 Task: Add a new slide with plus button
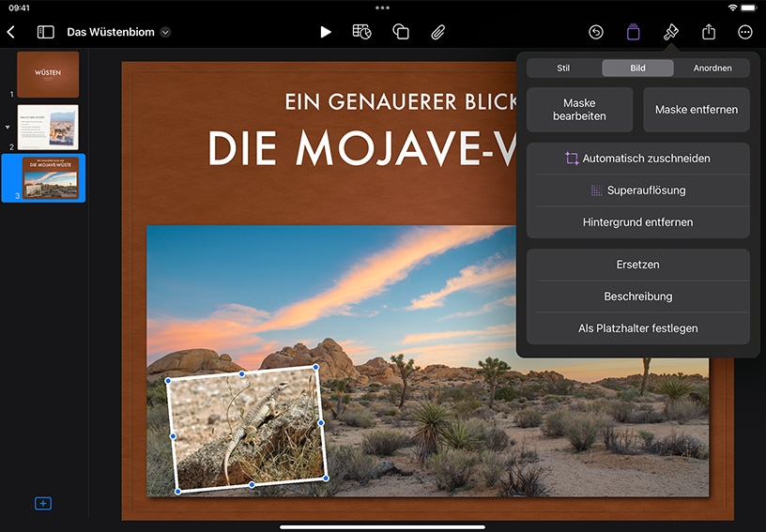tap(43, 503)
